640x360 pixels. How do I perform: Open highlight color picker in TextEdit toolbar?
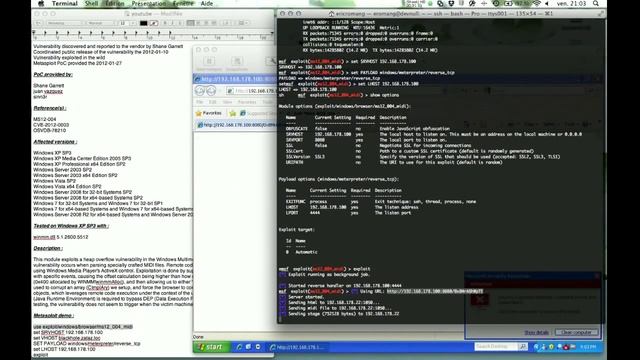point(153,23)
